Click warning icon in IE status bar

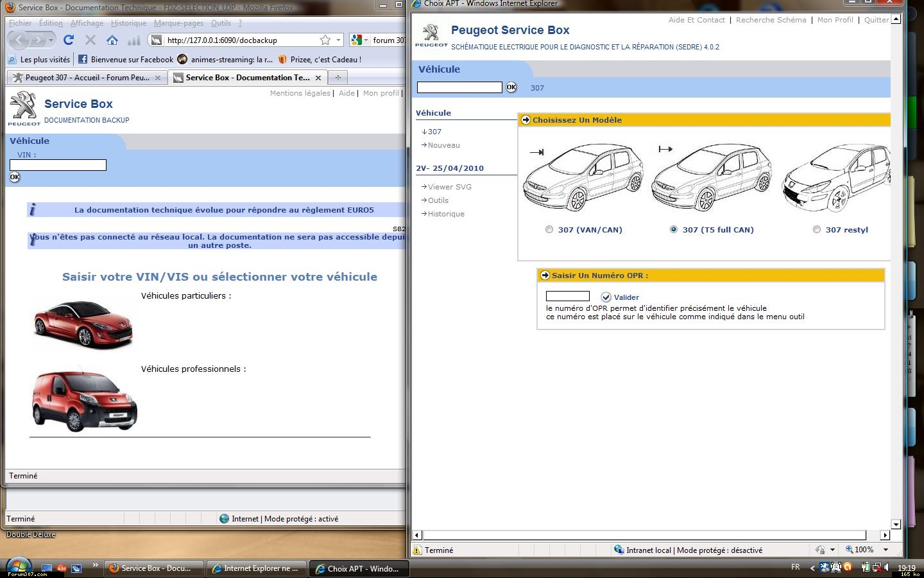tap(418, 550)
